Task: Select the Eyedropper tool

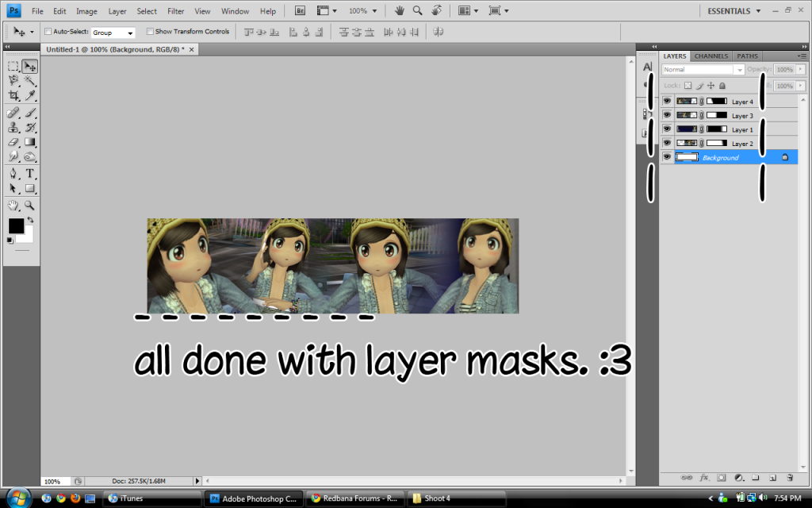Action: pyautogui.click(x=29, y=95)
